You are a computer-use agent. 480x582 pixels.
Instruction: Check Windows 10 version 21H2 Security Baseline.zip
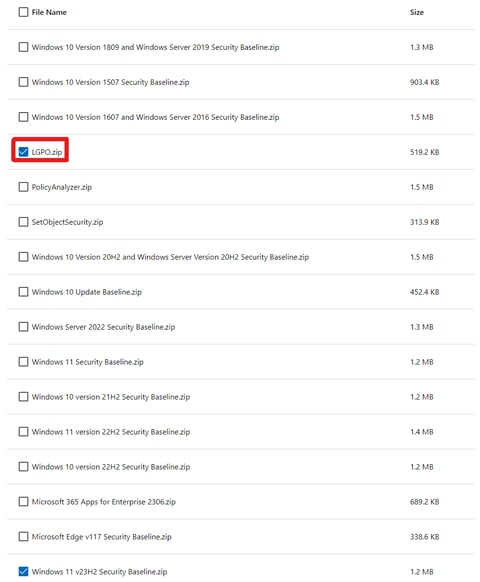click(x=23, y=397)
